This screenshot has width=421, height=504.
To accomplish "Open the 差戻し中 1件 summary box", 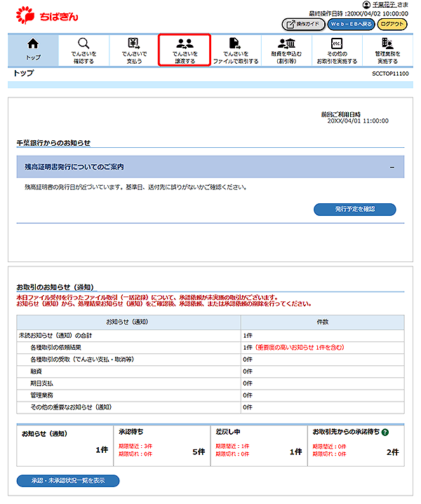I will 258,444.
